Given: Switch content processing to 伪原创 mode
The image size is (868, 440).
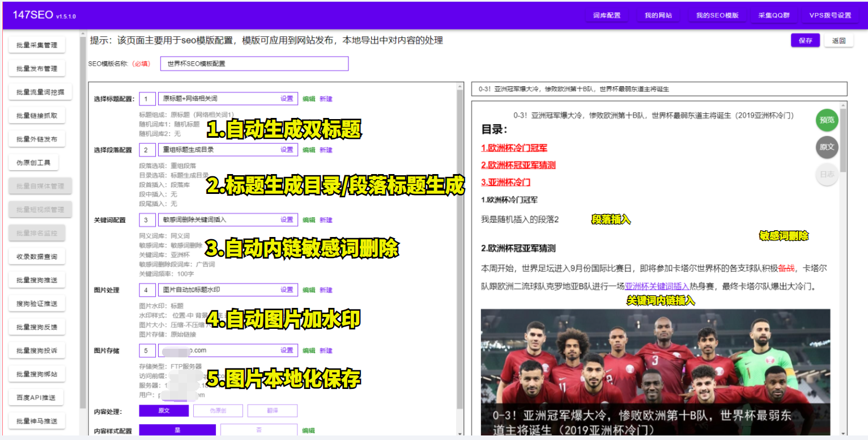Looking at the screenshot, I should point(218,410).
